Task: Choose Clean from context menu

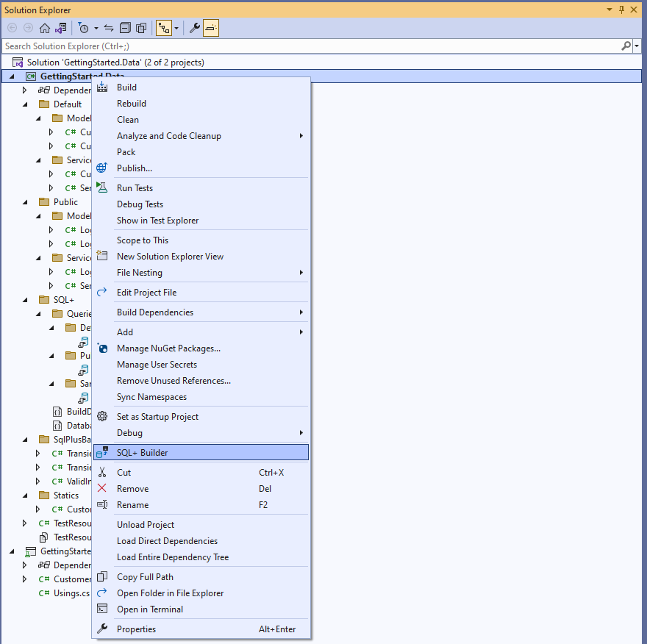Action: tap(201, 120)
